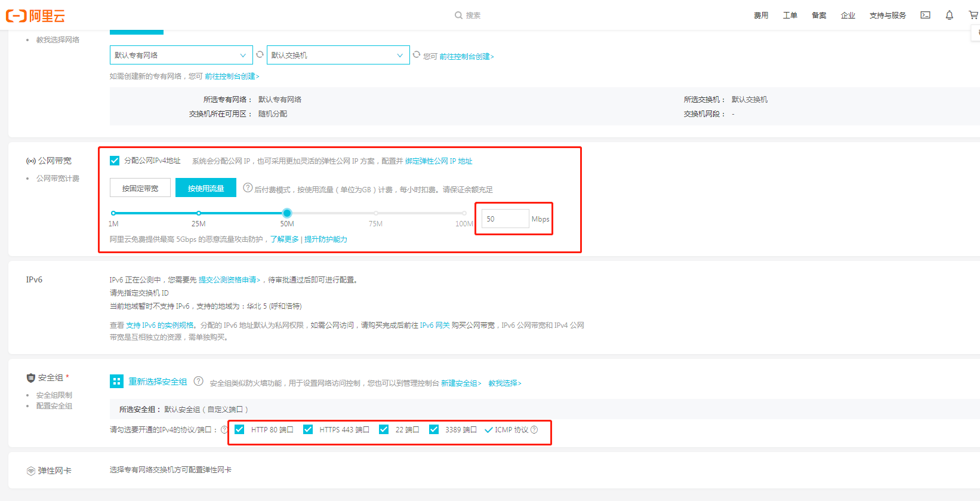Toggle the 3389 端口 checkbox
The height and width of the screenshot is (501, 980).
click(434, 429)
